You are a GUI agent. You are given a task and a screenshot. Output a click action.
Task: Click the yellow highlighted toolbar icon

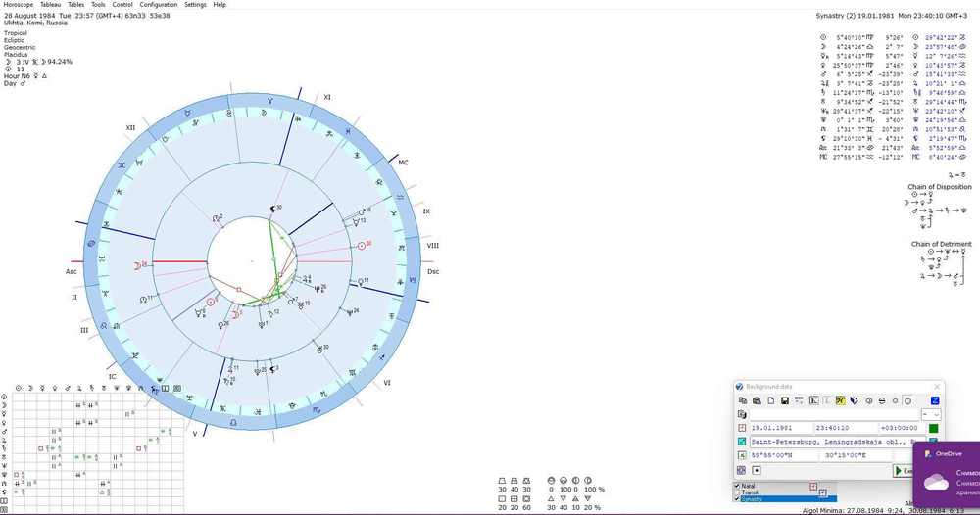841,400
